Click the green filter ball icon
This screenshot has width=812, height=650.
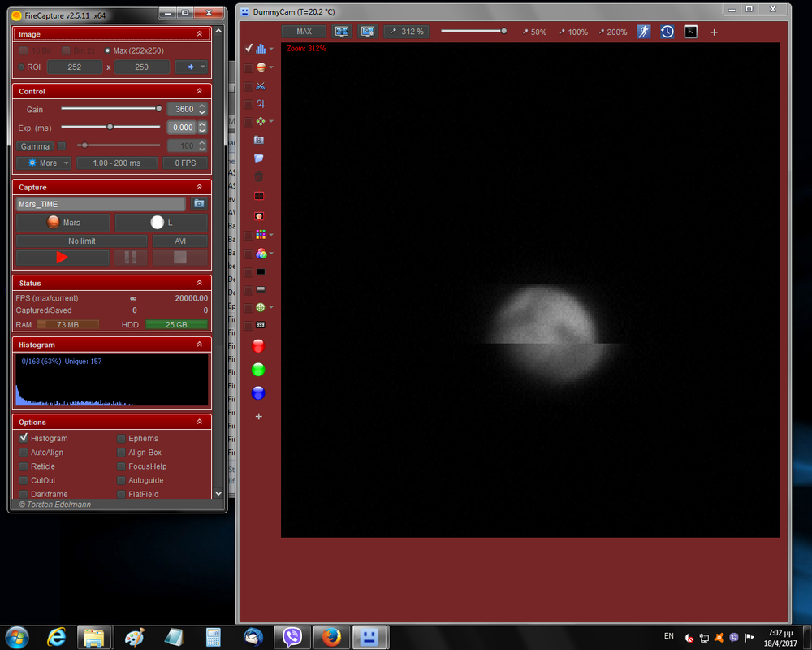pos(258,370)
